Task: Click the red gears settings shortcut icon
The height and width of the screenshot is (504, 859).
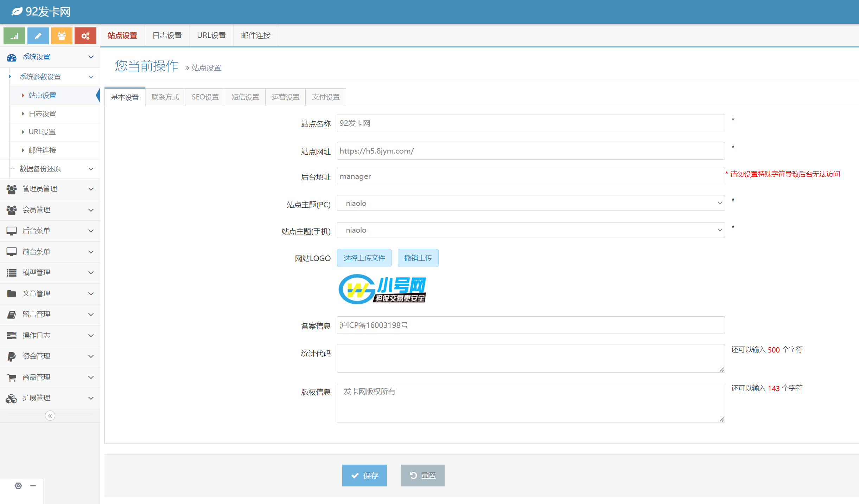Action: [x=85, y=36]
